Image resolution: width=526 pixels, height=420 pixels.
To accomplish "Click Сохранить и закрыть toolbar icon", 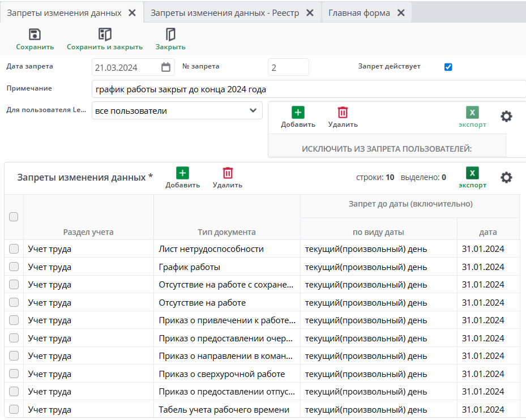I will (105, 35).
